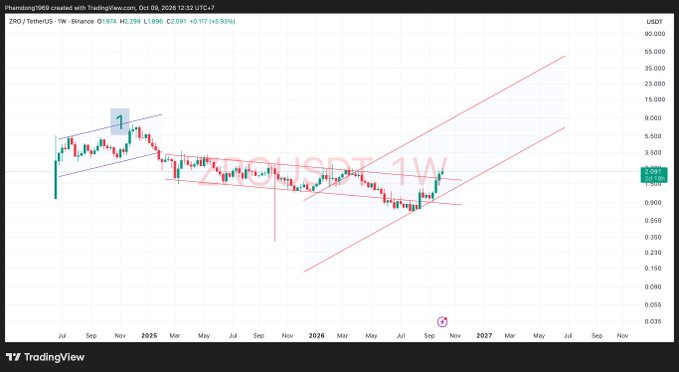Select the blue '1' wave label box
The width and height of the screenshot is (679, 372).
(120, 121)
